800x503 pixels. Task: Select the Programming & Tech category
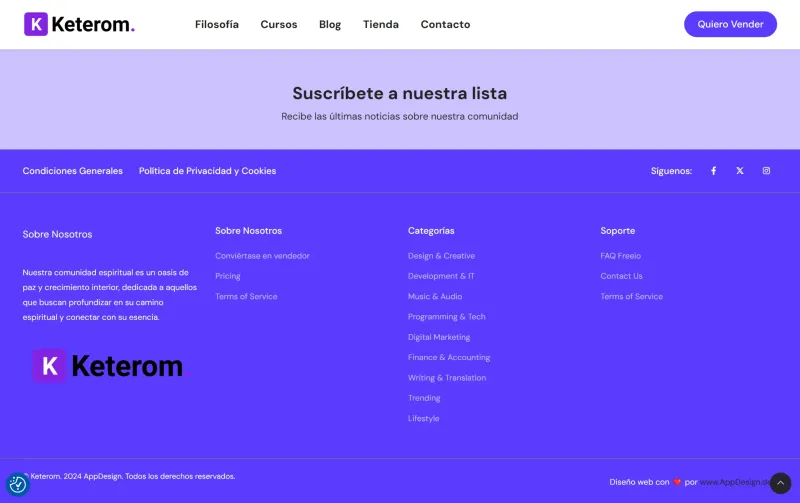[x=446, y=317]
